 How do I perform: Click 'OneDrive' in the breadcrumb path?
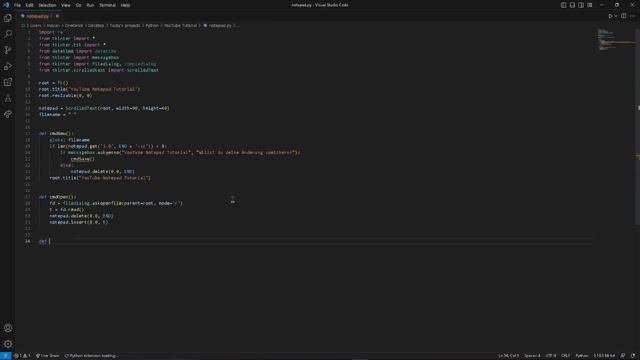[74, 25]
